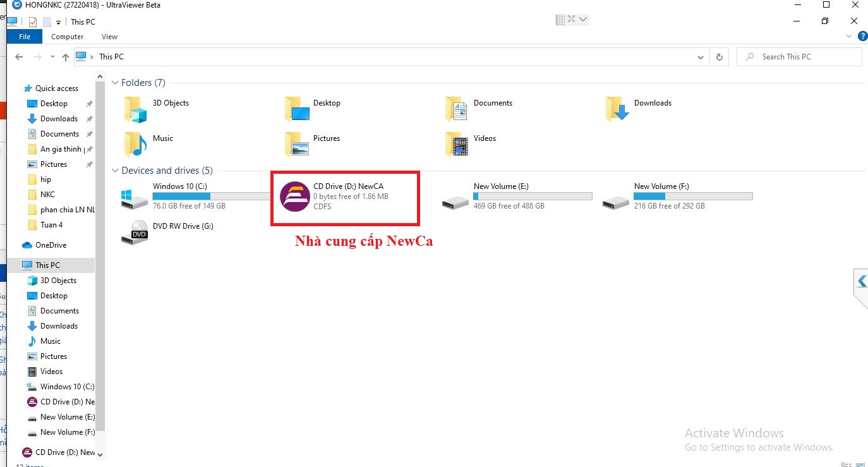Click the New folder icon in quick access toolbar
This screenshot has width=868, height=467.
[46, 21]
